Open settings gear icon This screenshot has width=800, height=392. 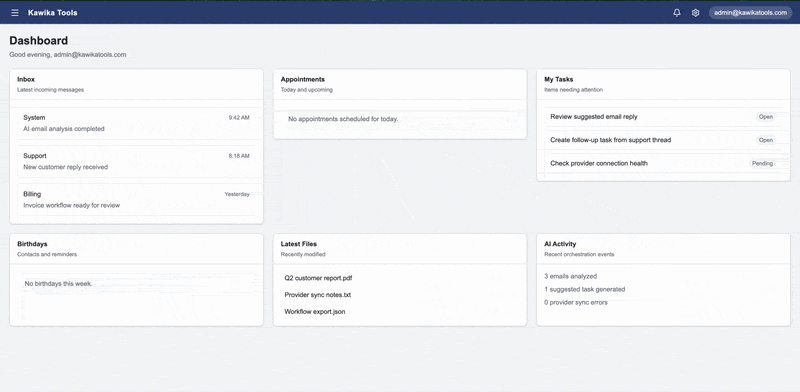coord(695,13)
